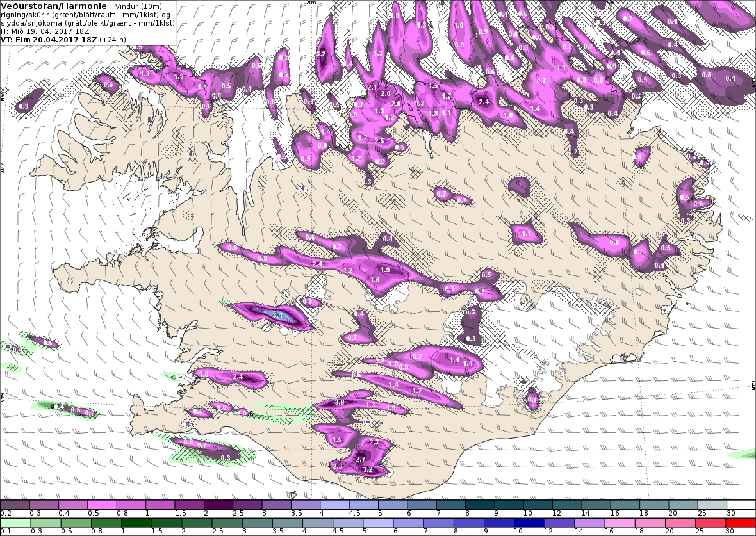This screenshot has width=756, height=536.
Task: Click the '25' label under the green scale
Action: [699, 531]
